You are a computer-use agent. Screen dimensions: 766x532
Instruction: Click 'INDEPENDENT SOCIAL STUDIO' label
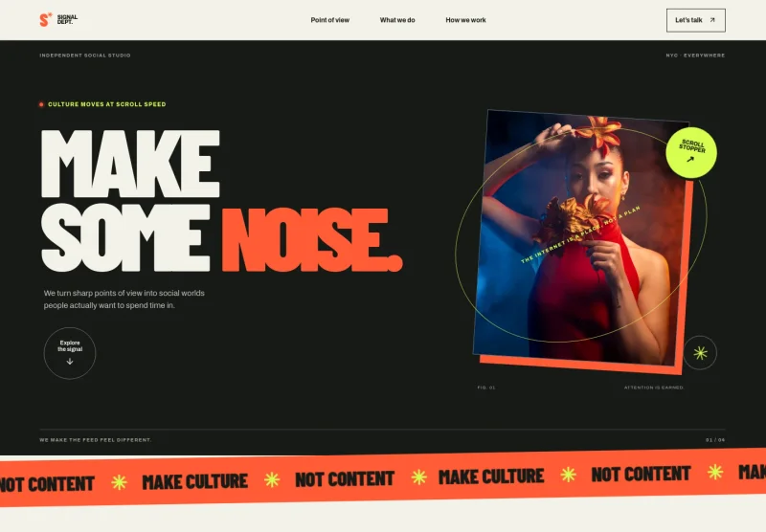point(85,55)
